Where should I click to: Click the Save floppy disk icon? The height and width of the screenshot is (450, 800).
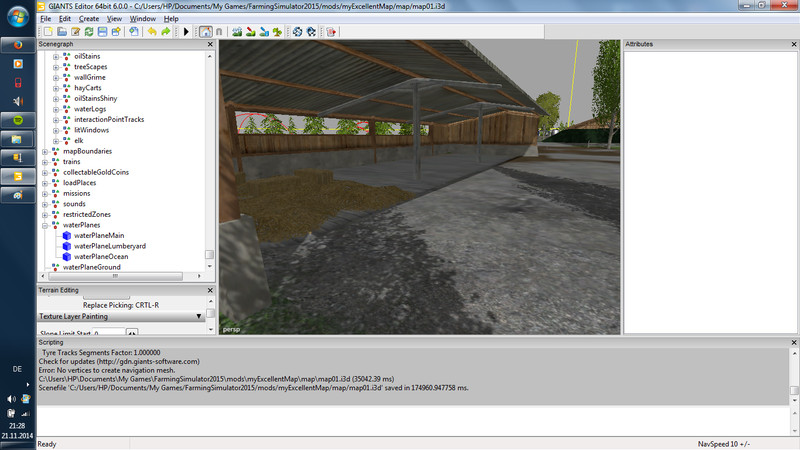(103, 32)
